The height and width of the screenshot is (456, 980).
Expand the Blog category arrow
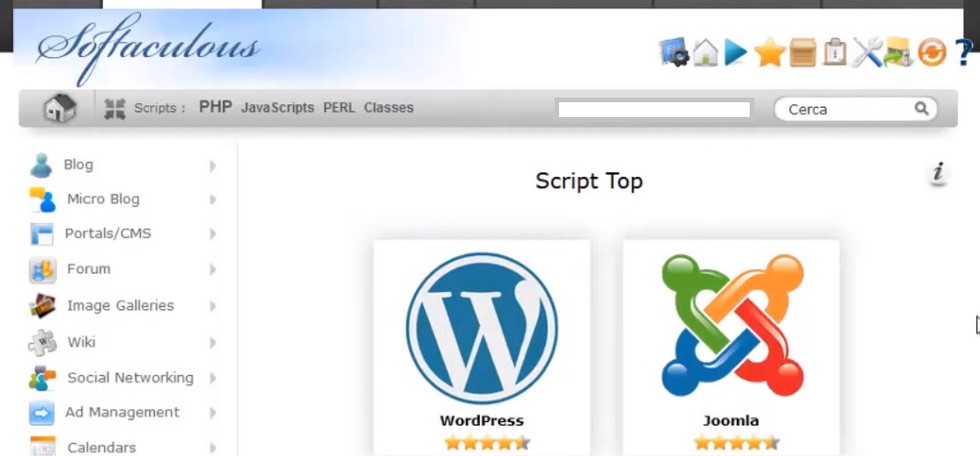(x=213, y=166)
